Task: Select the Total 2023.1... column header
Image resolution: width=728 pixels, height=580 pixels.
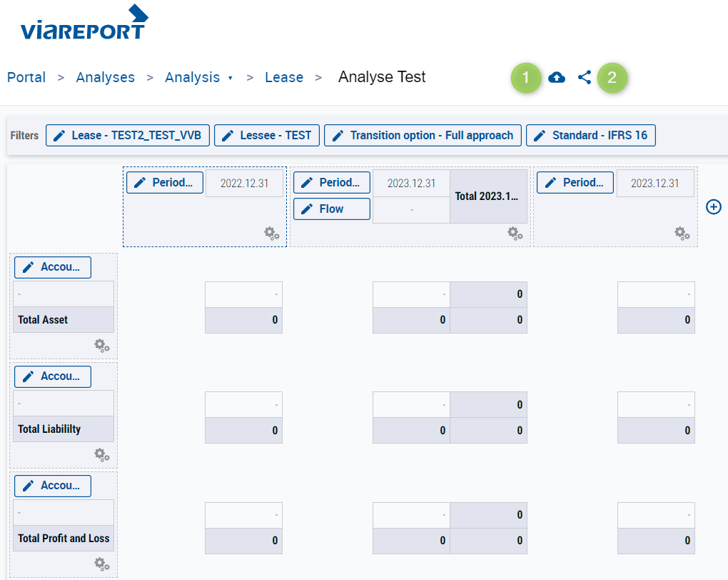Action: (488, 196)
